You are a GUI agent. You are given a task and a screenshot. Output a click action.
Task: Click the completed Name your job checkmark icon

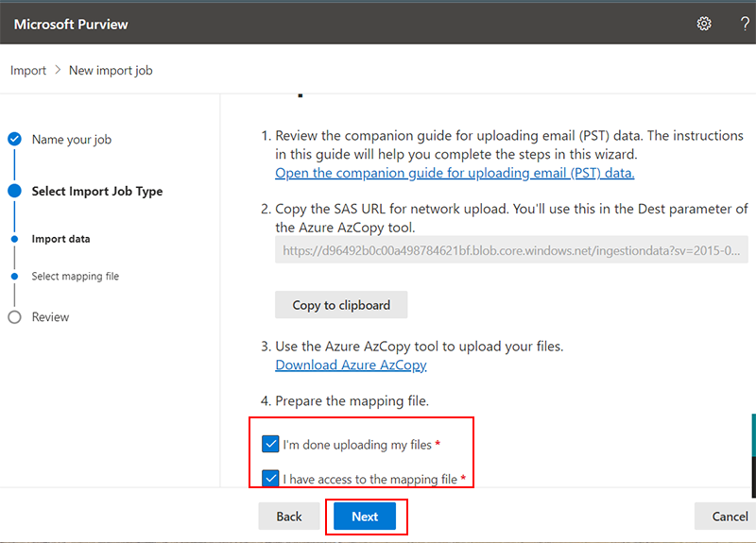(14, 139)
